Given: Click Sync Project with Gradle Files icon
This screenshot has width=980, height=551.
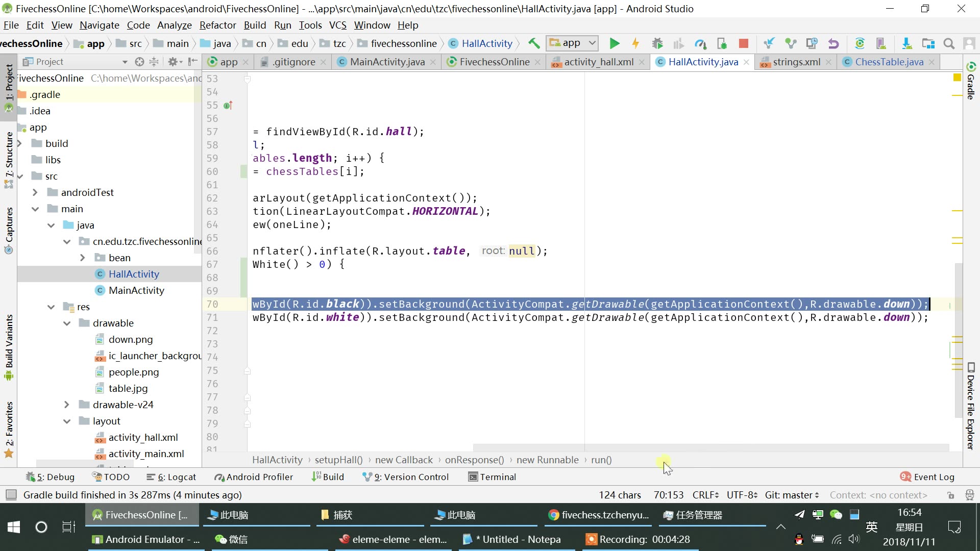Looking at the screenshot, I should pos(860,43).
